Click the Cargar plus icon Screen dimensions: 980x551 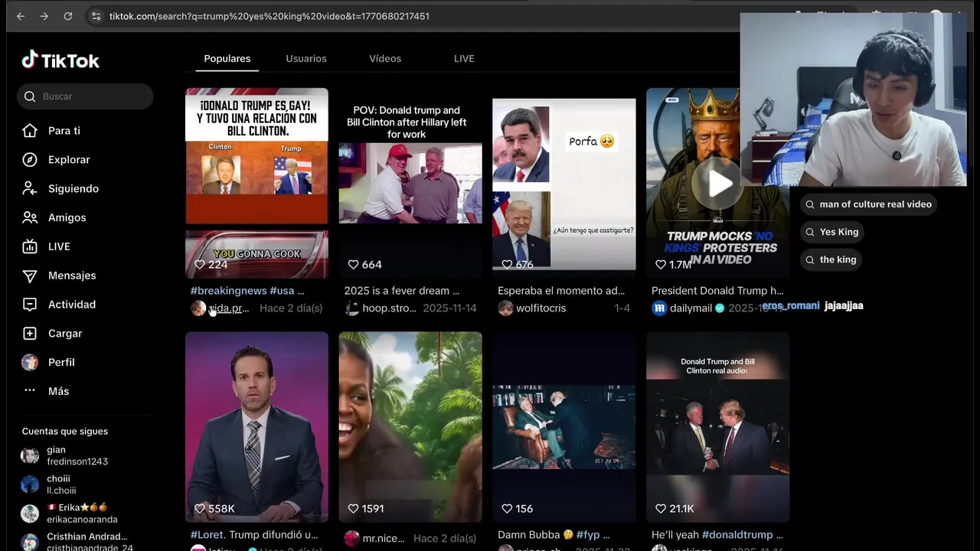pos(30,334)
